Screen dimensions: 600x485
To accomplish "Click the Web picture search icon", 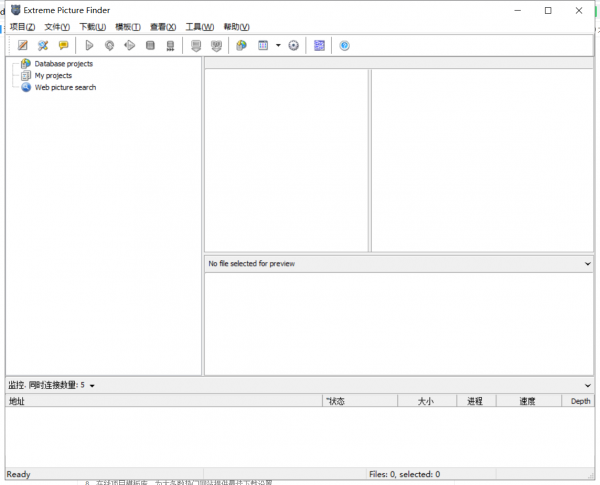I will 26,87.
